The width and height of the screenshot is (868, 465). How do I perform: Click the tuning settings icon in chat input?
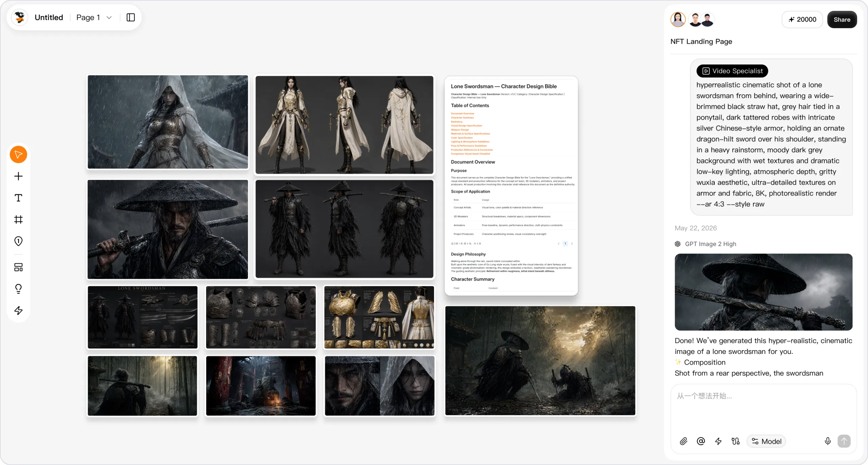coord(735,441)
